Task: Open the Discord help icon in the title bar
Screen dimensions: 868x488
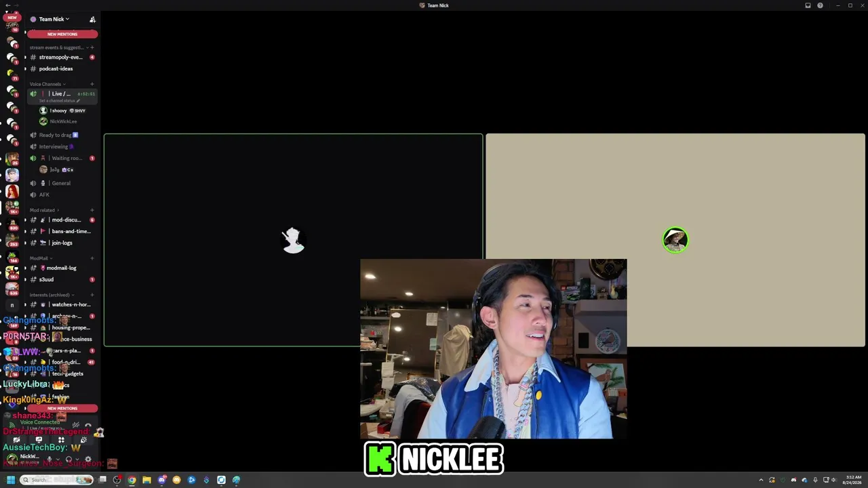Action: click(x=820, y=5)
